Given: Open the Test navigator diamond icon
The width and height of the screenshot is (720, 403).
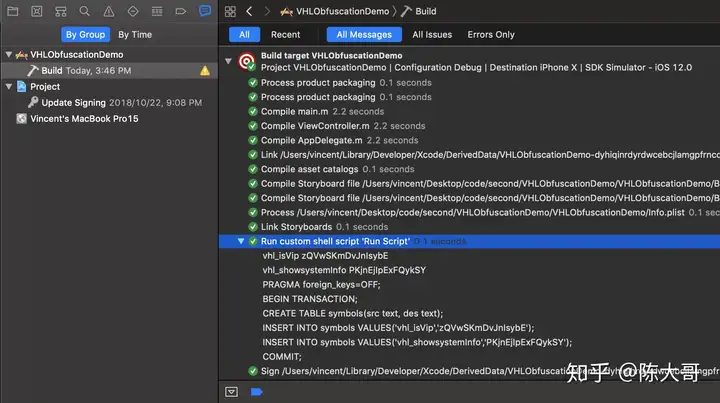Looking at the screenshot, I should point(133,11).
